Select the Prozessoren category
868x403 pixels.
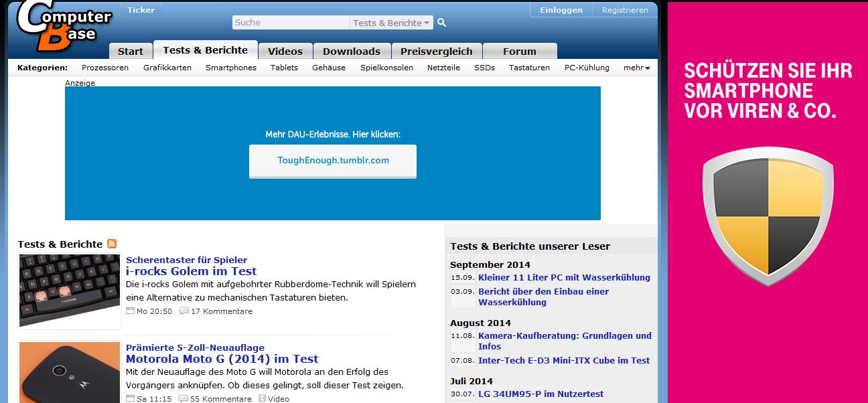tap(105, 68)
